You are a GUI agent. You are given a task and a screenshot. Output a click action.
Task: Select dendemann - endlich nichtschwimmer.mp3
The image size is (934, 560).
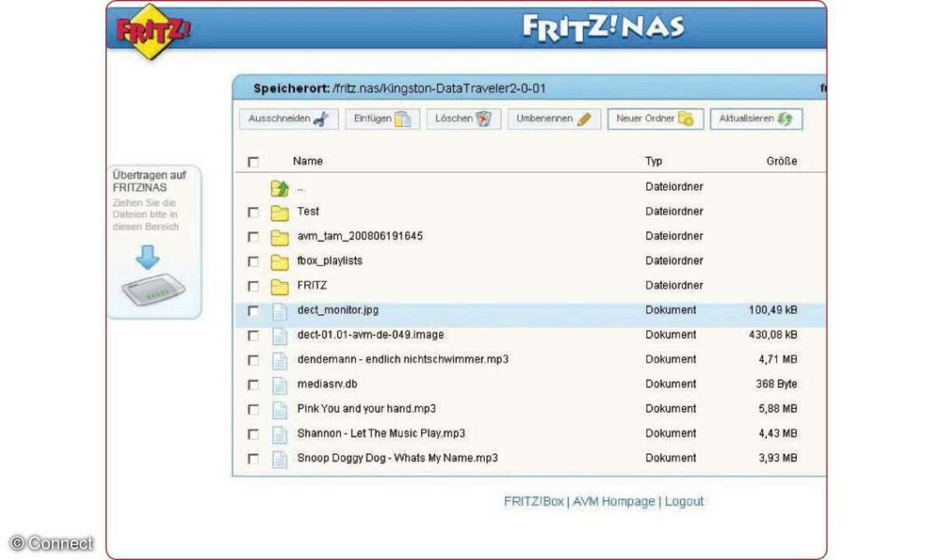403,359
